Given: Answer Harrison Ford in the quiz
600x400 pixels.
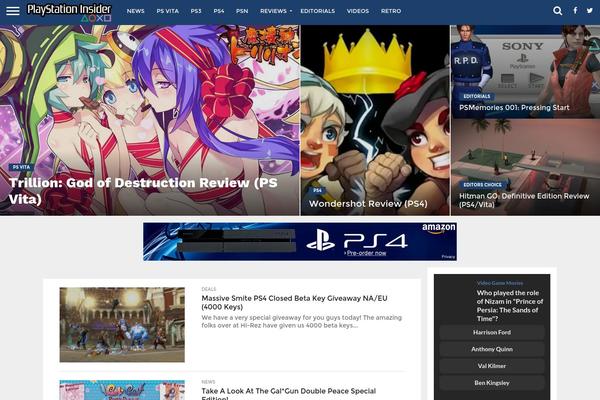Looking at the screenshot, I should (x=492, y=332).
